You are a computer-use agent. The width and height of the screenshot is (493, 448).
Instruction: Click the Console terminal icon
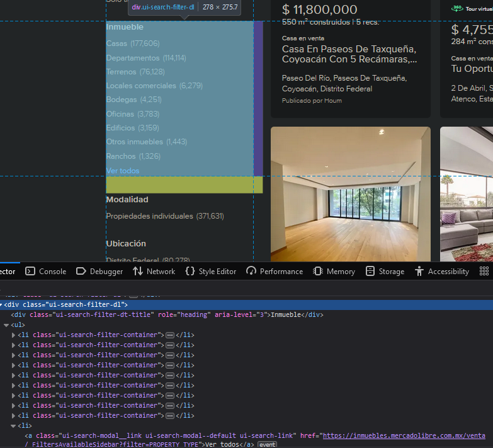click(x=30, y=271)
